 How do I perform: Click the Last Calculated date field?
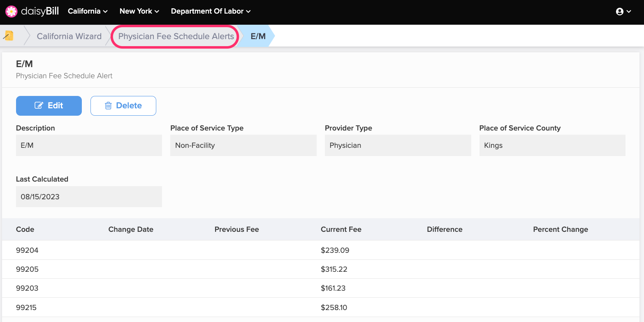pyautogui.click(x=89, y=196)
